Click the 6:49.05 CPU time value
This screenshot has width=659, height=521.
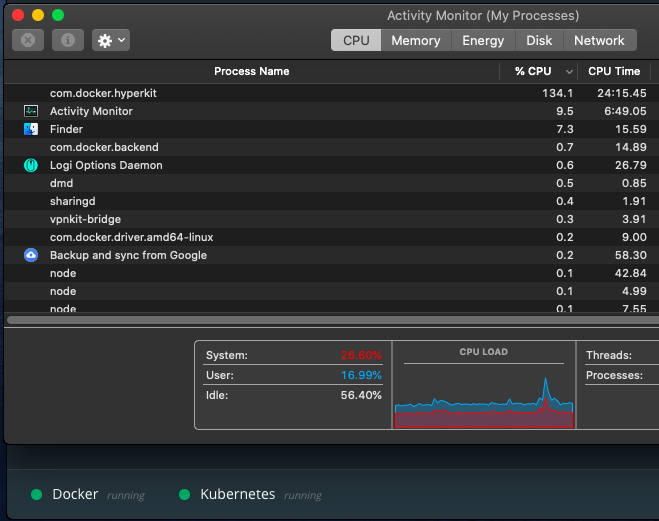[625, 111]
